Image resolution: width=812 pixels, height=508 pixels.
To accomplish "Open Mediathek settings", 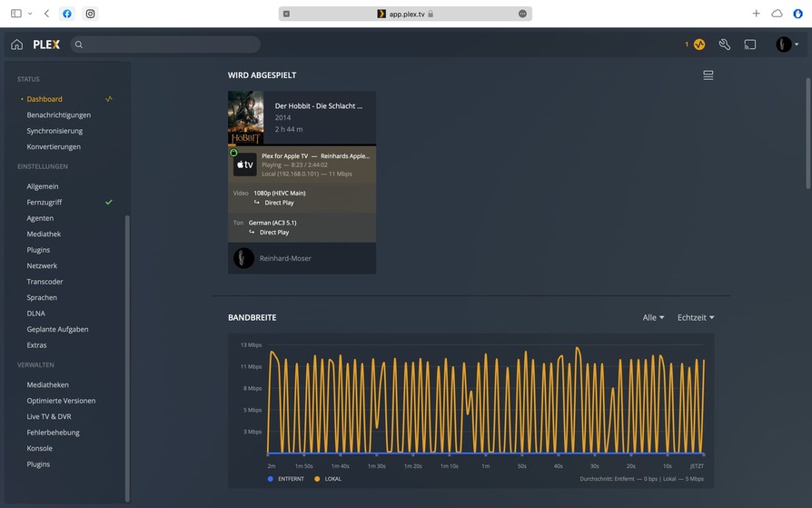I will 44,234.
